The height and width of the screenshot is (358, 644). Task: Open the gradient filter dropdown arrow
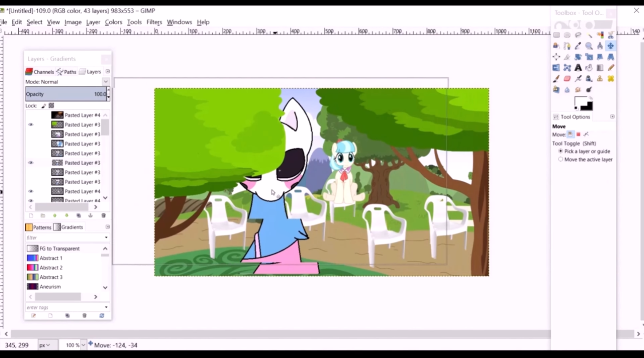tap(106, 238)
